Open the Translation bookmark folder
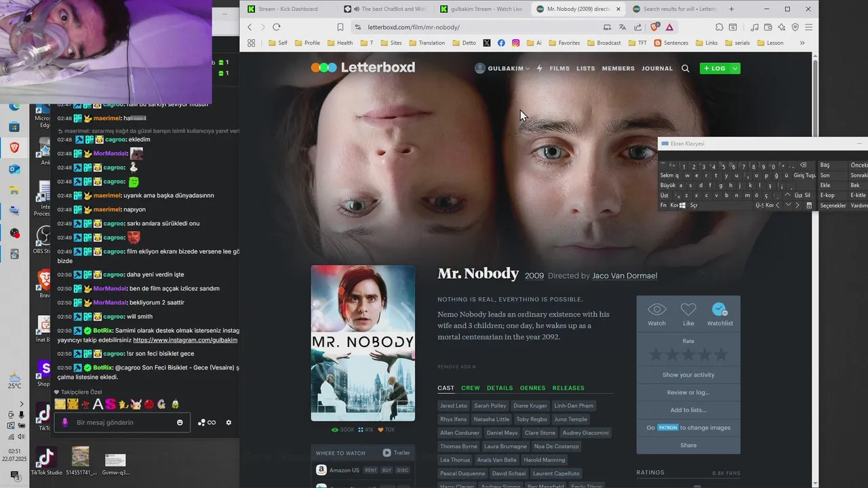This screenshot has height=488, width=868. [x=427, y=43]
